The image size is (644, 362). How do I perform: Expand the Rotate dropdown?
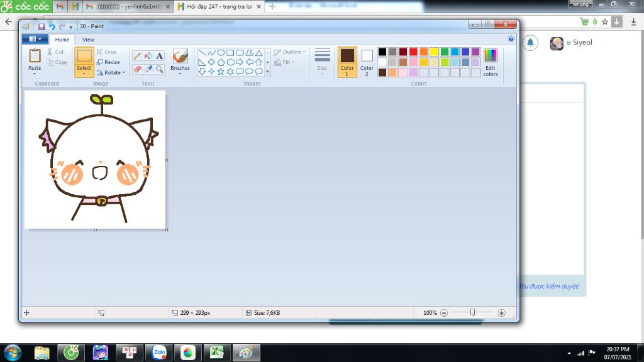[x=124, y=73]
